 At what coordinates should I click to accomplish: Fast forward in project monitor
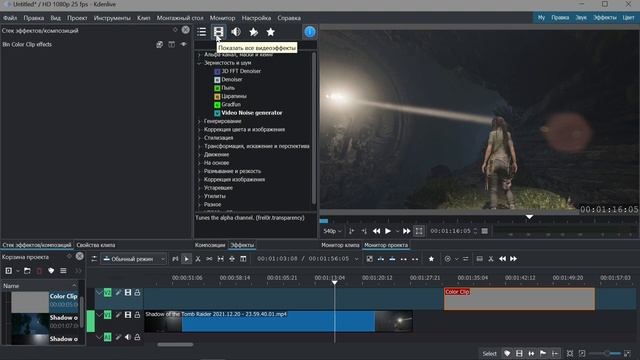(x=407, y=231)
